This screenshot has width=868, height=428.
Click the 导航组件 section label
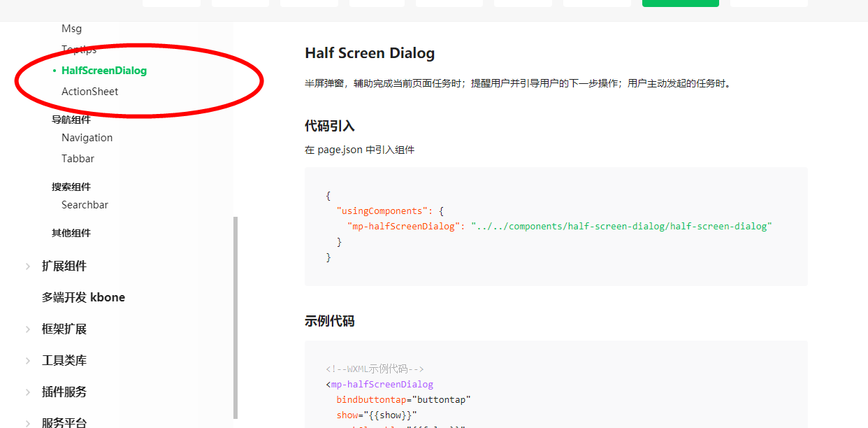(x=71, y=120)
